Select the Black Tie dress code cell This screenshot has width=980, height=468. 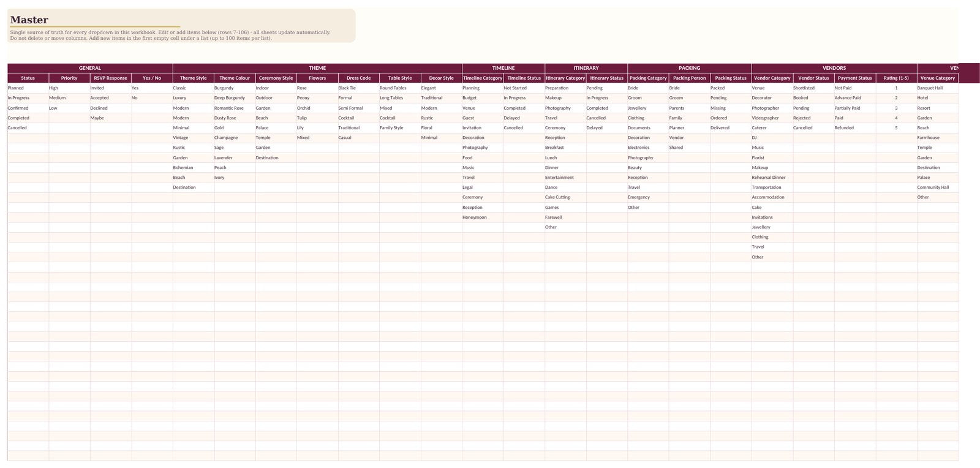pos(358,88)
